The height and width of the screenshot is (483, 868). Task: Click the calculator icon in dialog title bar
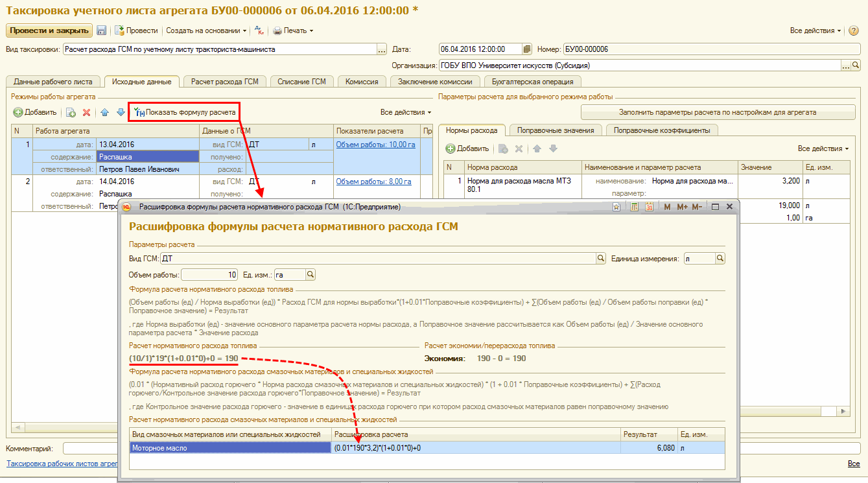(x=634, y=207)
